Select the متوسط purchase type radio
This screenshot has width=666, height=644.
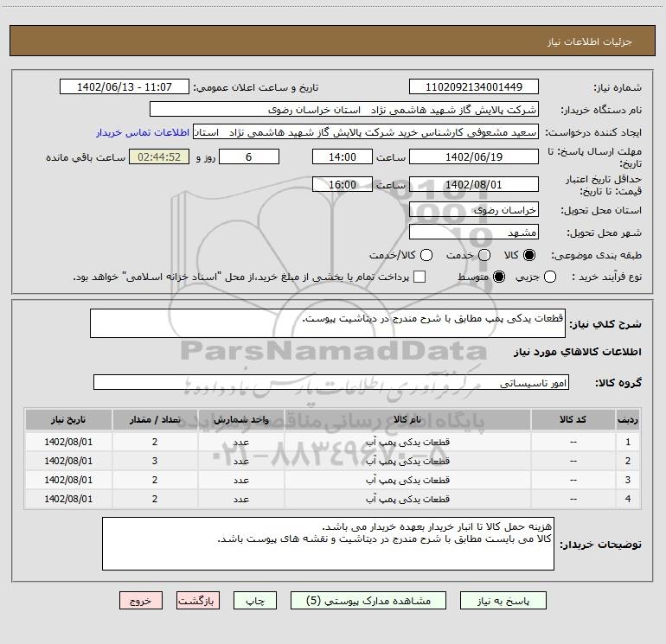click(499, 277)
